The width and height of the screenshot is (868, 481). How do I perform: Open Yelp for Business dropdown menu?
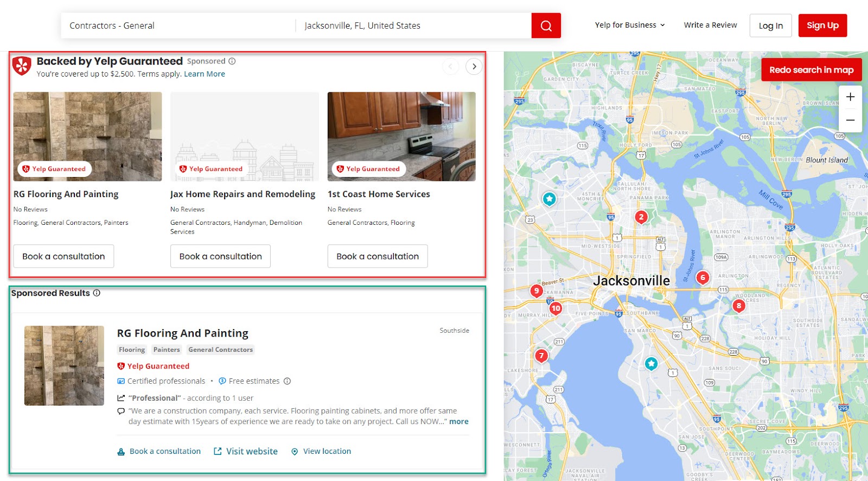coord(630,25)
